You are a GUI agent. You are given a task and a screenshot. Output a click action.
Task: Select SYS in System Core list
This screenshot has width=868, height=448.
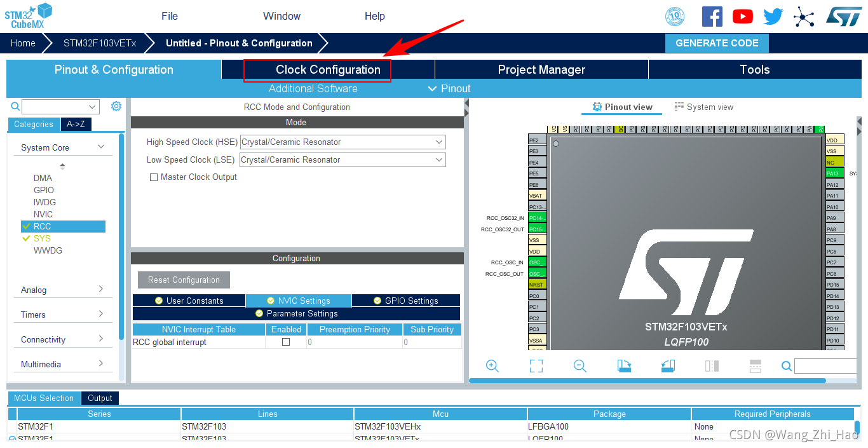(x=42, y=238)
